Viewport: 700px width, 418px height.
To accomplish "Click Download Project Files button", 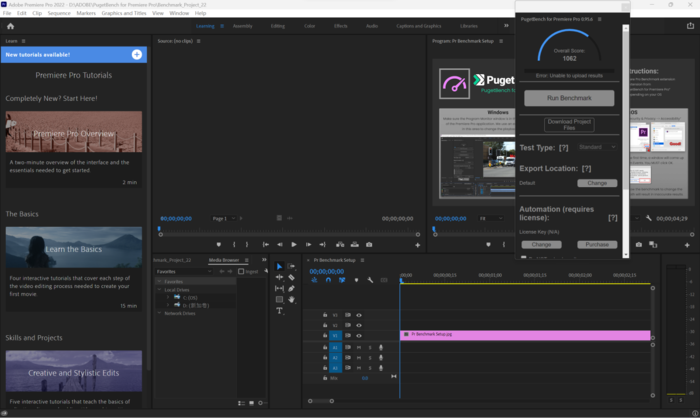I will (x=569, y=125).
